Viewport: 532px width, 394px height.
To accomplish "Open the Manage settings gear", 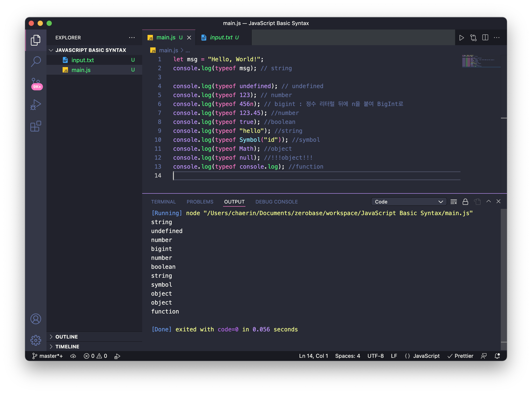I will click(x=36, y=340).
